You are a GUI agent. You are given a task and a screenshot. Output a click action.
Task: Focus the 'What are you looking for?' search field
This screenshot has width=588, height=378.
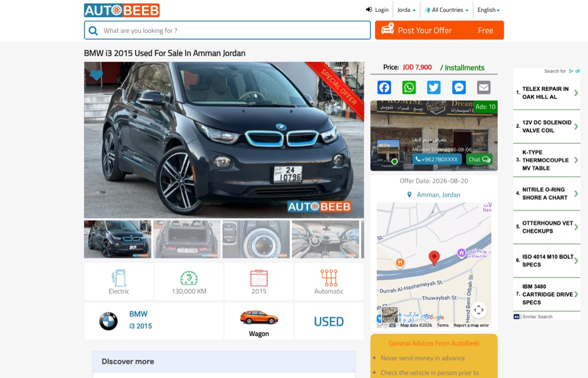(227, 30)
